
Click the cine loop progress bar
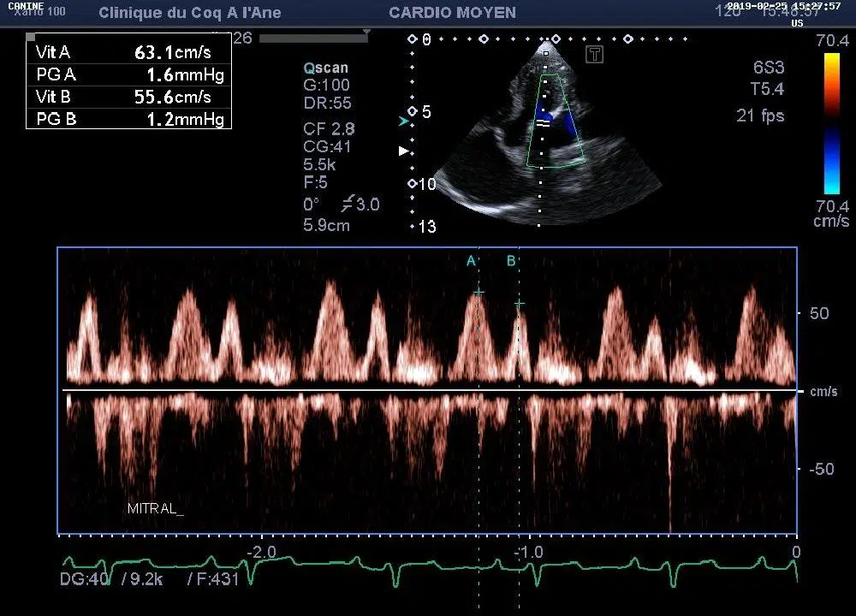point(312,38)
